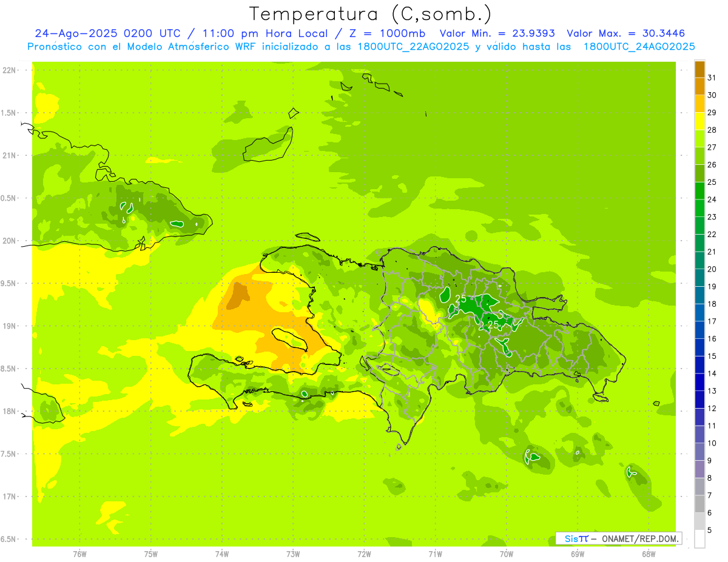Click legend value "31"

712,77
